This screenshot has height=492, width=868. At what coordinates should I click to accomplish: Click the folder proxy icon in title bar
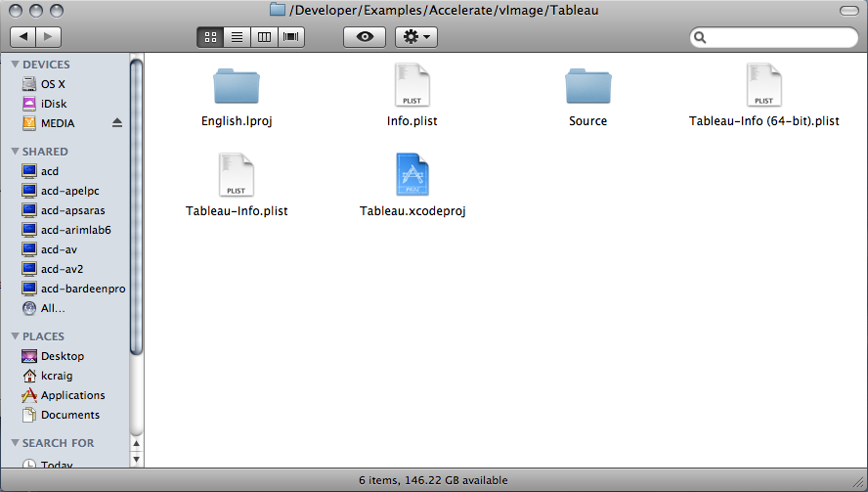(278, 10)
